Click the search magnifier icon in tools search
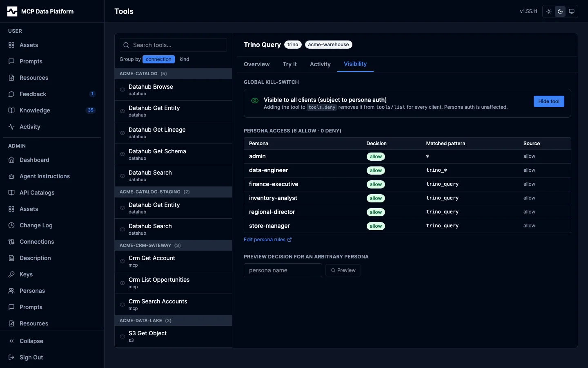 (127, 45)
